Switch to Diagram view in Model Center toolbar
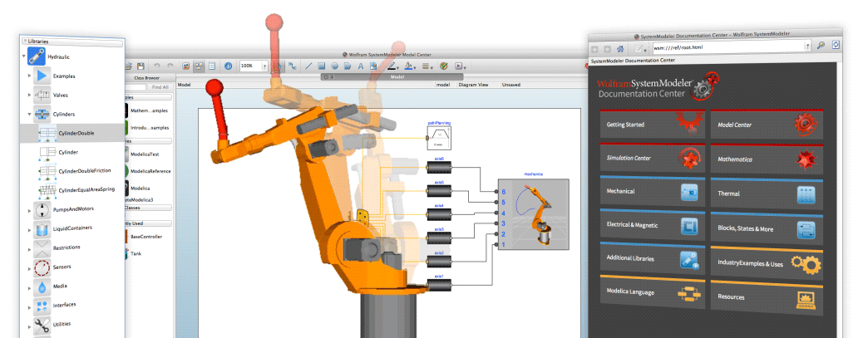The width and height of the screenshot is (868, 338). (x=199, y=66)
